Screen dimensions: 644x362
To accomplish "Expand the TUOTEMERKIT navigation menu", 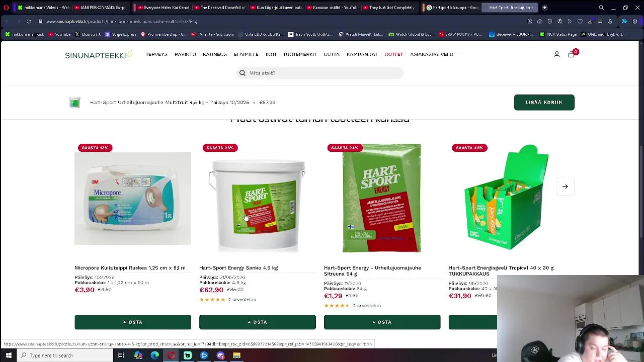I will tap(299, 54).
